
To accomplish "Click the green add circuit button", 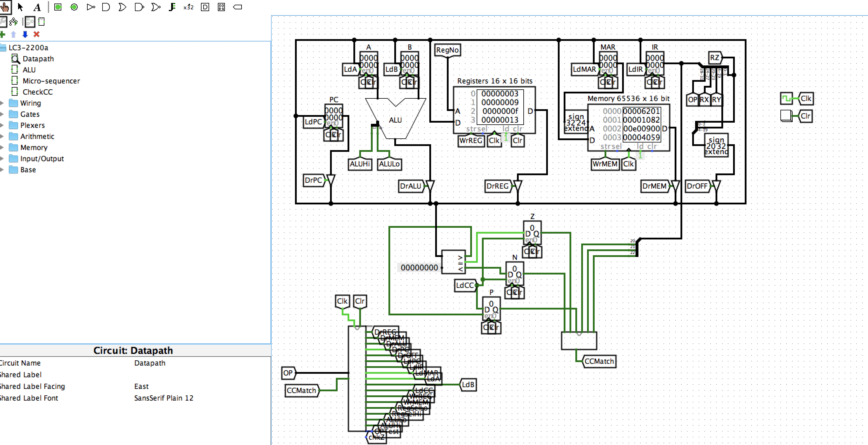I will (3, 34).
